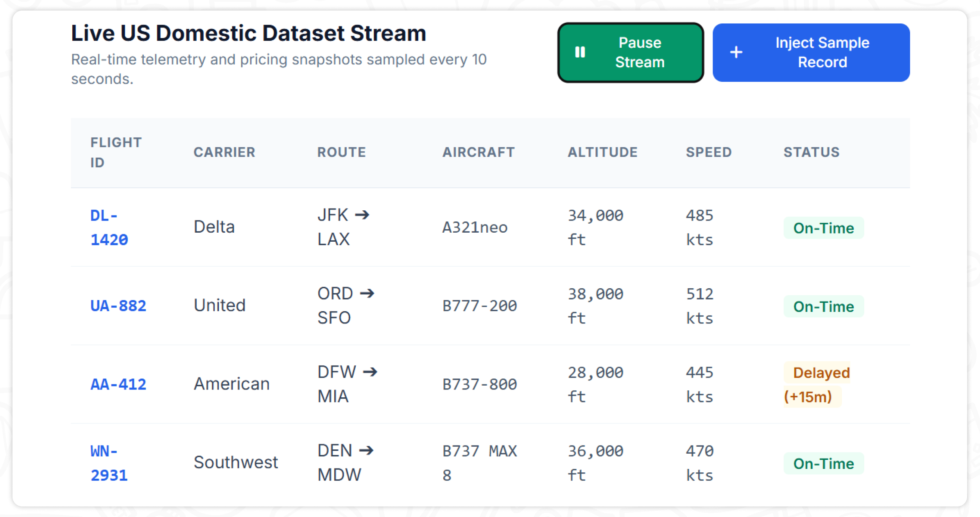Click the Pause Stream button
This screenshot has width=980, height=517.
630,52
